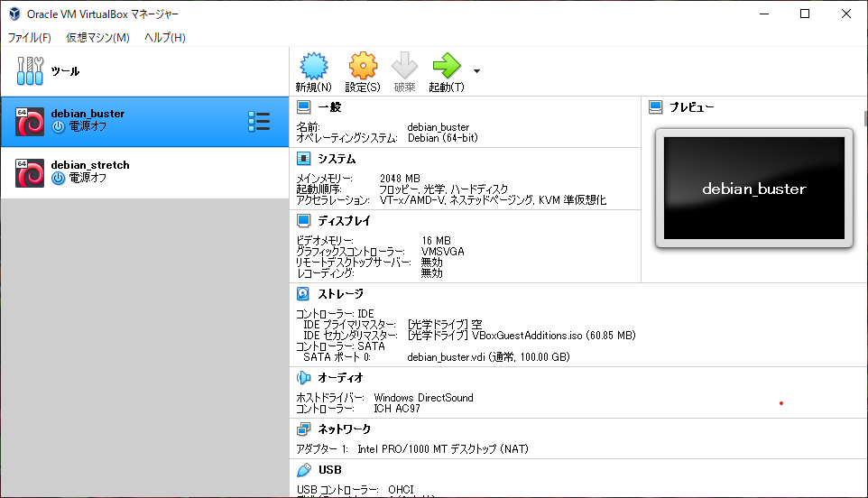Click the General (一般) section icon
Viewport: 868px width, 498px height.
point(303,106)
